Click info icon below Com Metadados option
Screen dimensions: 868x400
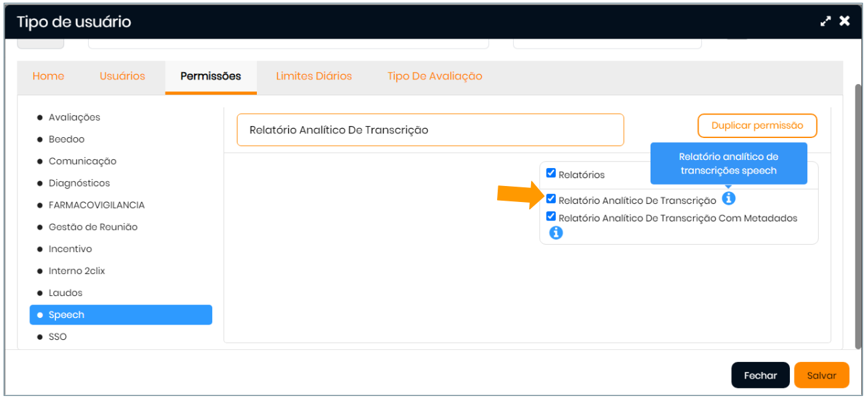coord(556,233)
